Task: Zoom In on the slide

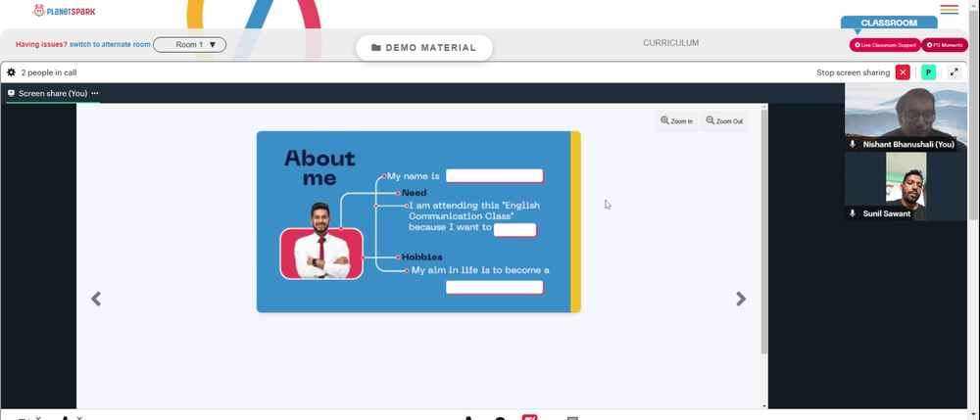Action: coord(676,121)
